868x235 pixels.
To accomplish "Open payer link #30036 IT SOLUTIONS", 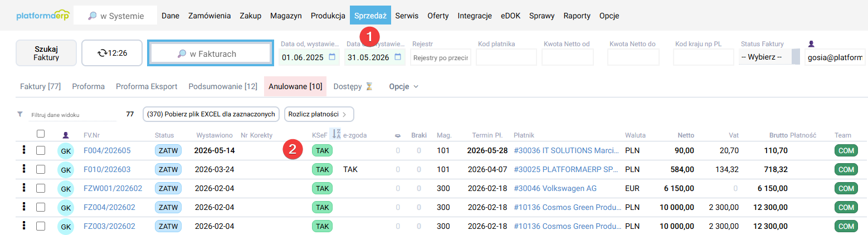I will [x=567, y=150].
